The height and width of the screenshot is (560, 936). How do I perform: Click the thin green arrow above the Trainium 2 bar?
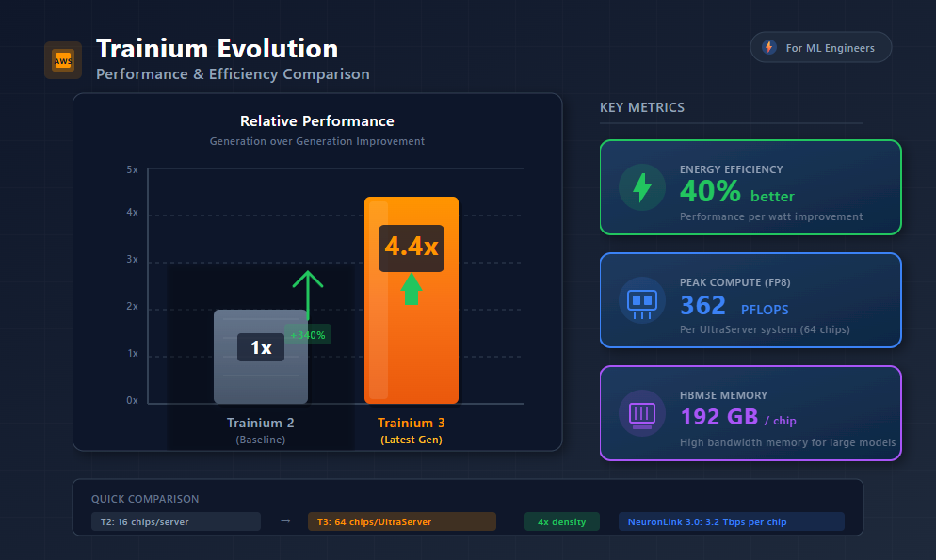click(307, 294)
